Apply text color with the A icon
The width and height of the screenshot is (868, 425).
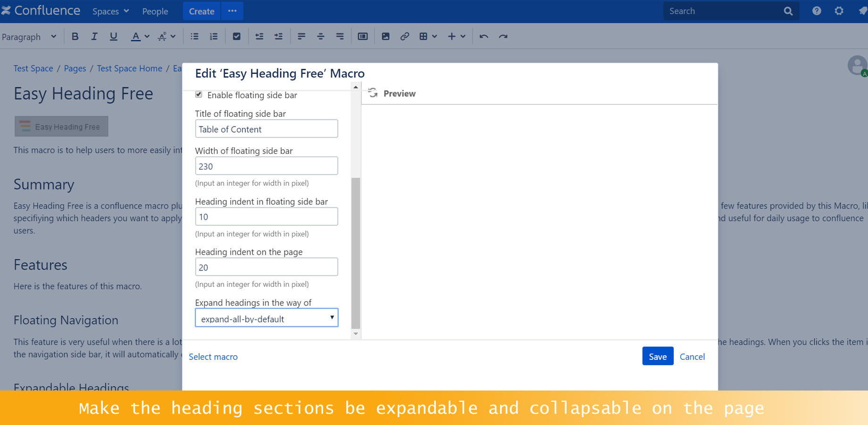point(135,36)
